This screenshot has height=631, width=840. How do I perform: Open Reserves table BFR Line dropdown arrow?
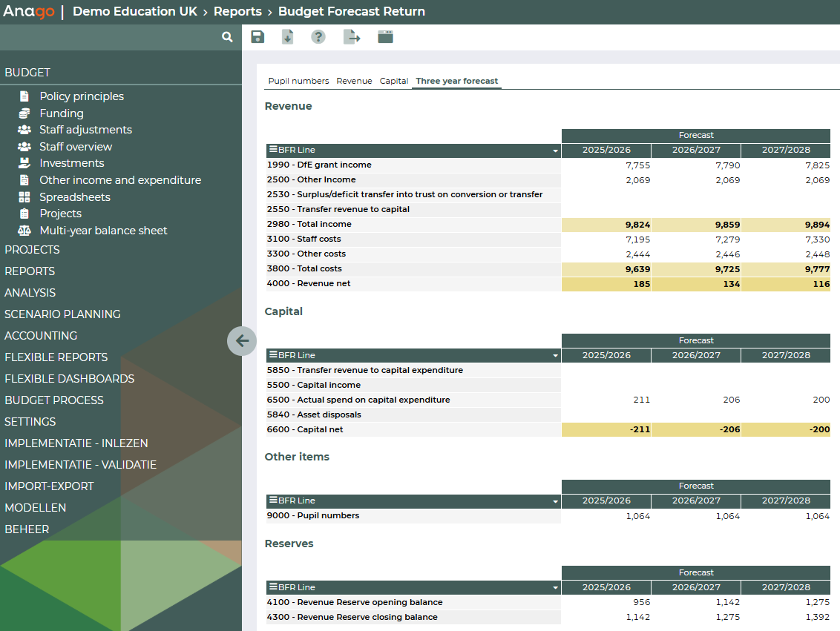coord(555,588)
